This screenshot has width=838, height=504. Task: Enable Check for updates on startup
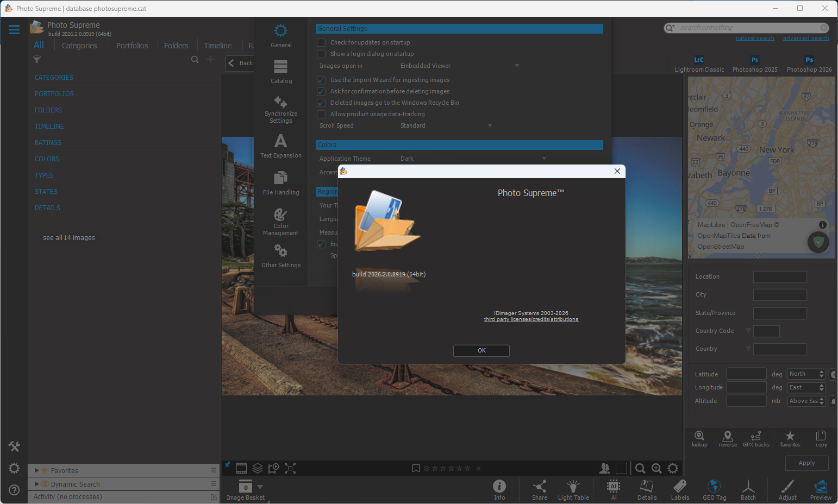pyautogui.click(x=321, y=42)
